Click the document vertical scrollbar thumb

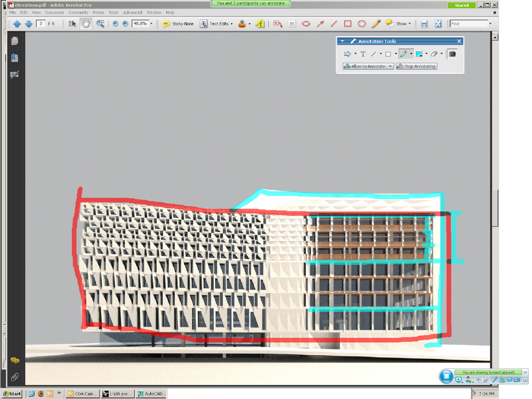(x=495, y=208)
